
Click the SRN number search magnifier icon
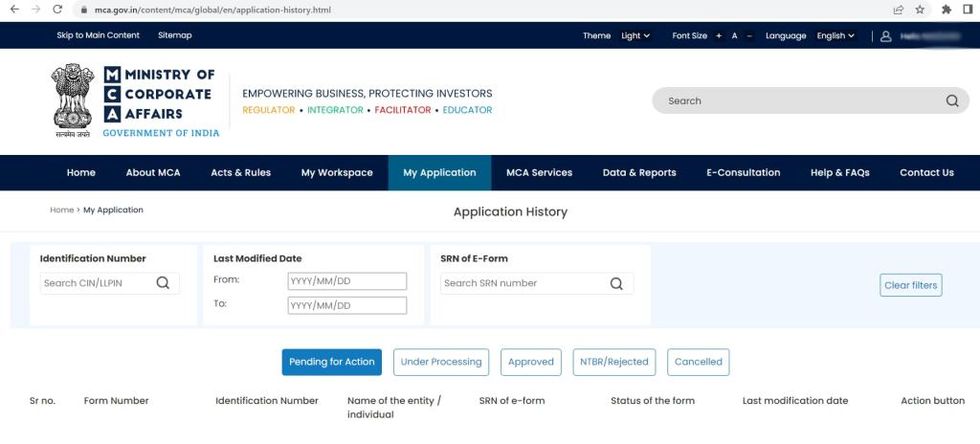(616, 283)
